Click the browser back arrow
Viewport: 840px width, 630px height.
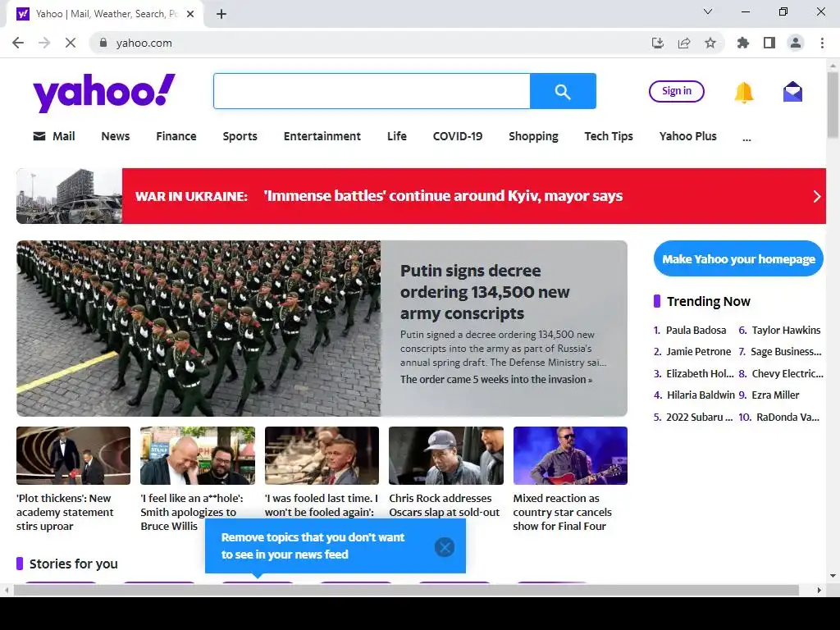pyautogui.click(x=18, y=43)
